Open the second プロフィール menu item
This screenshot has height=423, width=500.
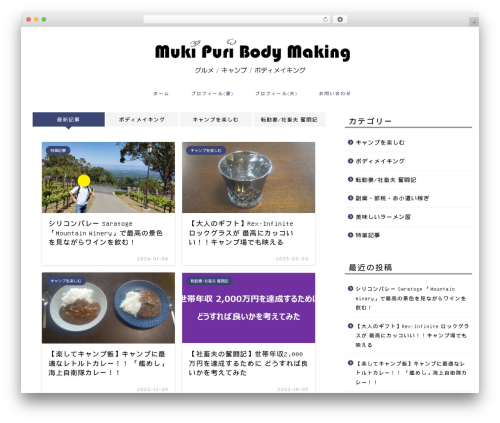point(276,94)
